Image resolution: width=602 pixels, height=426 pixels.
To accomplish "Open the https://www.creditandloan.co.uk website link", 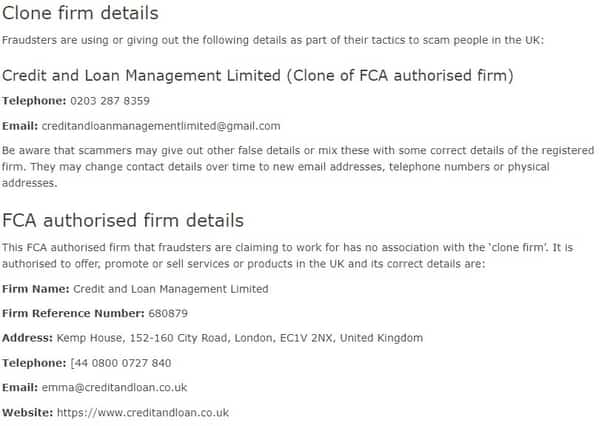I will [143, 413].
